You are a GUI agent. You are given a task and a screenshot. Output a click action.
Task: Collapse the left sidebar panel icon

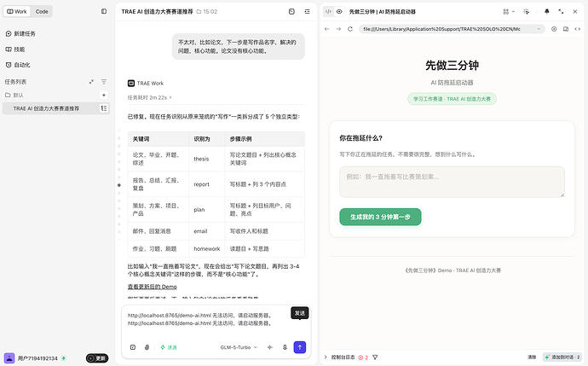coord(104,11)
